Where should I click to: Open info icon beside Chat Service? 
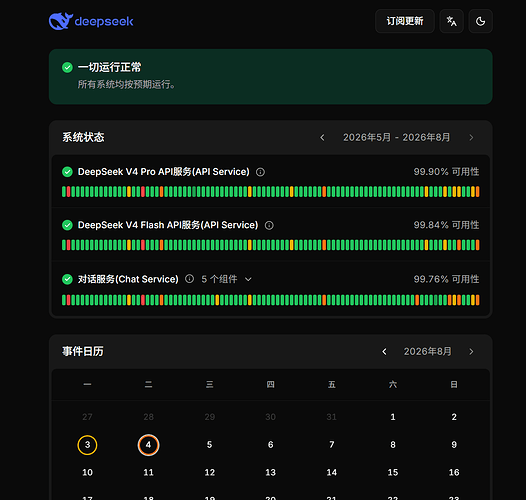pos(190,279)
